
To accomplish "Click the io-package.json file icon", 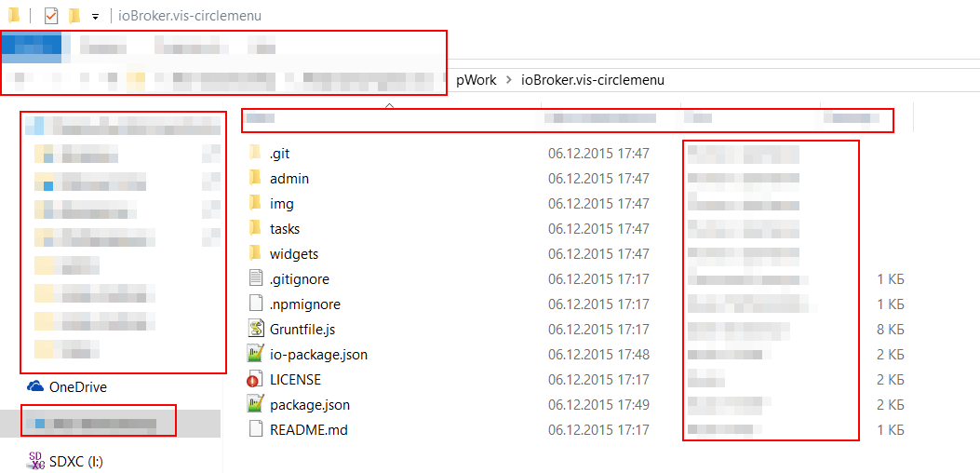I will [x=257, y=354].
